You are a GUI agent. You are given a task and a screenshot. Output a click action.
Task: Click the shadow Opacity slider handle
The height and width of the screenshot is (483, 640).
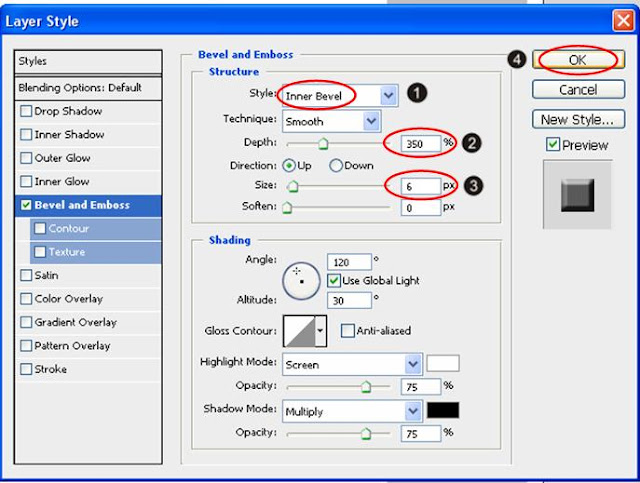click(366, 434)
